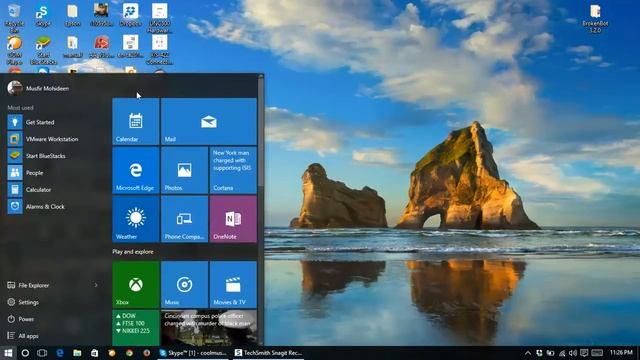Select the GOM Player desktop shortcut
The height and width of the screenshot is (360, 640).
[x=14, y=50]
